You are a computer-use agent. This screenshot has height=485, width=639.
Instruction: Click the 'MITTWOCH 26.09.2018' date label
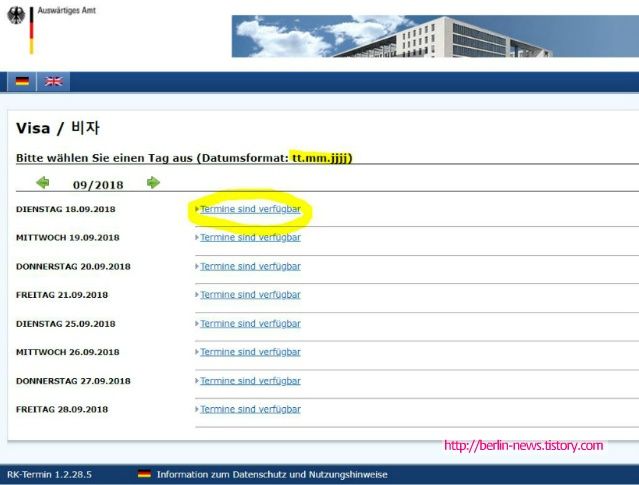click(68, 353)
